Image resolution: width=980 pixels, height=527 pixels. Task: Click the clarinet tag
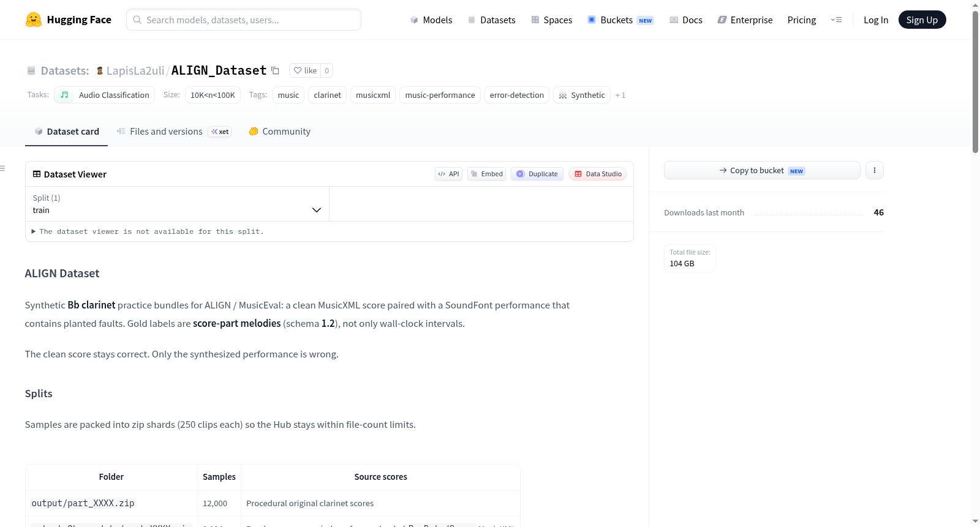pyautogui.click(x=328, y=95)
